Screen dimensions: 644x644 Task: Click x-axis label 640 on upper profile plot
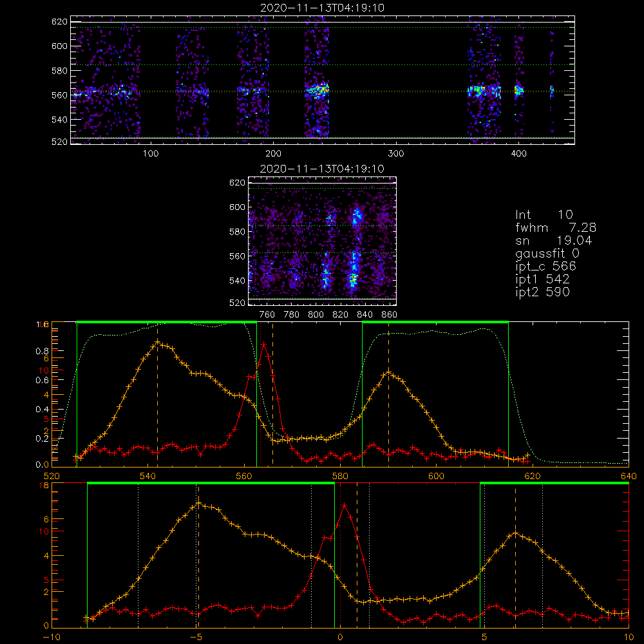(x=629, y=476)
